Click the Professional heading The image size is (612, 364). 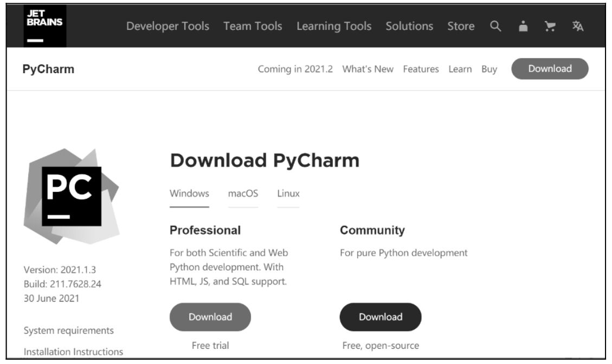[x=205, y=230]
